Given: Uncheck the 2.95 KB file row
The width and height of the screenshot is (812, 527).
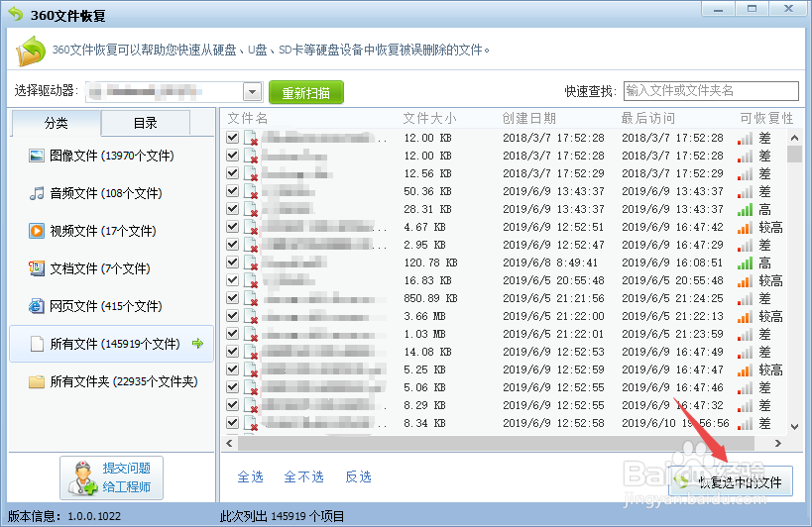Looking at the screenshot, I should (x=233, y=244).
